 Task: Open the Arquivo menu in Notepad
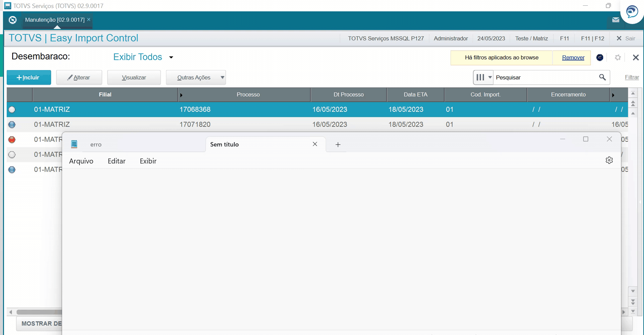(81, 161)
